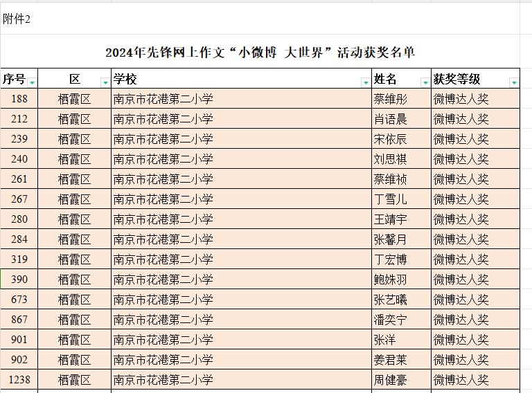
Task: Click the name 肖语晨
Action: pyautogui.click(x=390, y=119)
